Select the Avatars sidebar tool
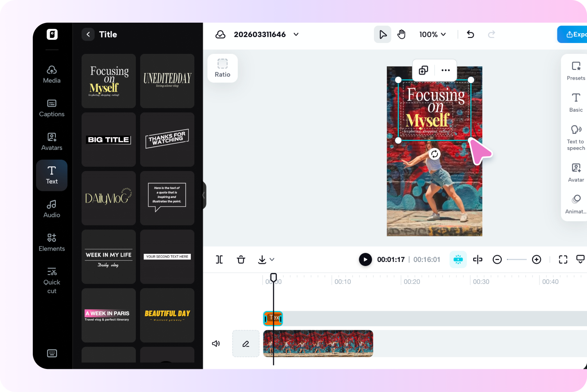This screenshot has height=392, width=587. click(52, 141)
